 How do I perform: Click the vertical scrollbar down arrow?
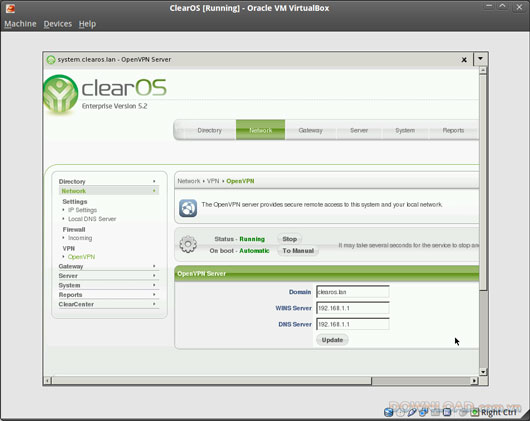(x=483, y=372)
